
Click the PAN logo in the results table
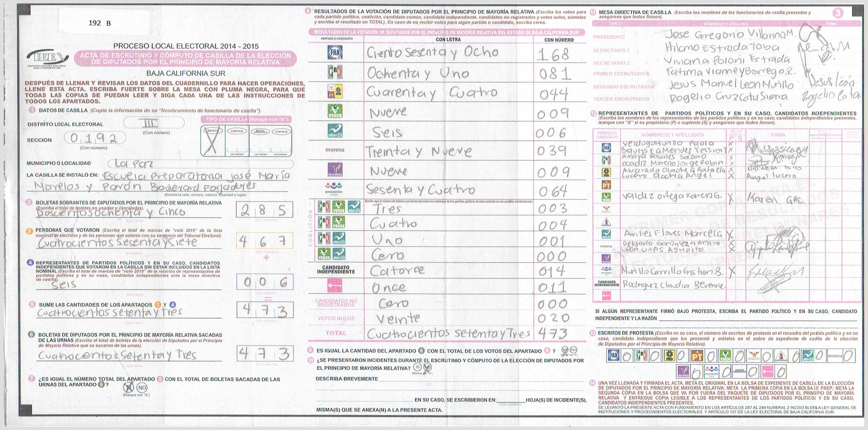335,52
